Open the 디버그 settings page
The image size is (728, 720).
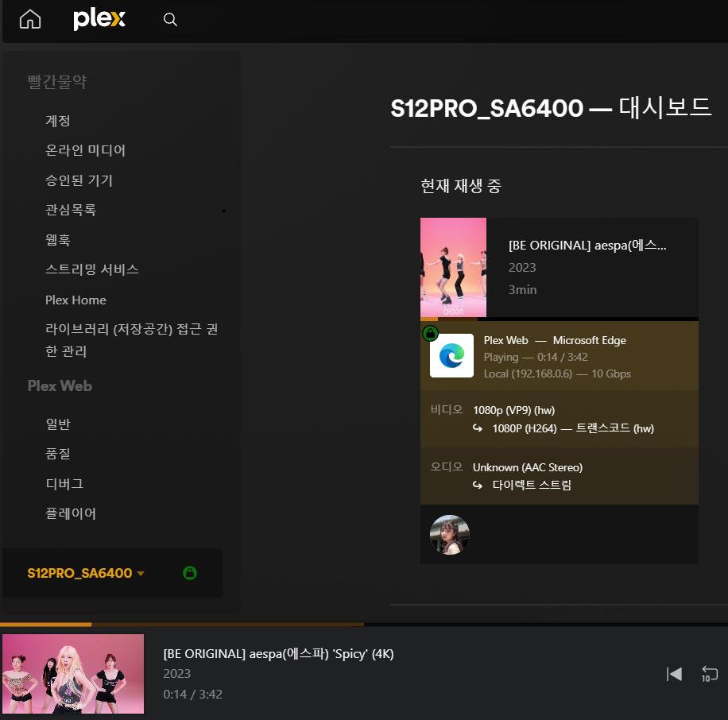click(64, 483)
